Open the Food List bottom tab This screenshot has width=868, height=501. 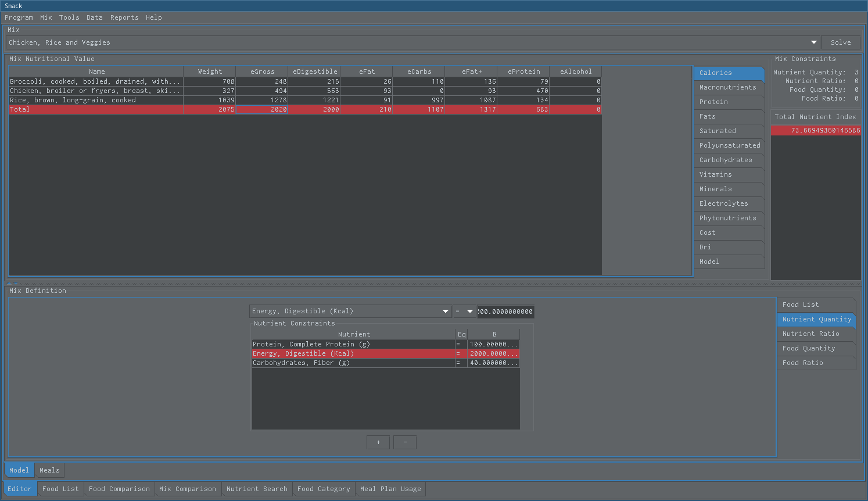[60, 489]
